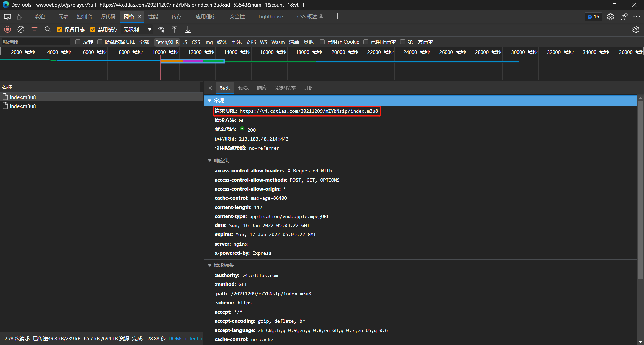Open the 性能 Performance tab

tap(153, 17)
